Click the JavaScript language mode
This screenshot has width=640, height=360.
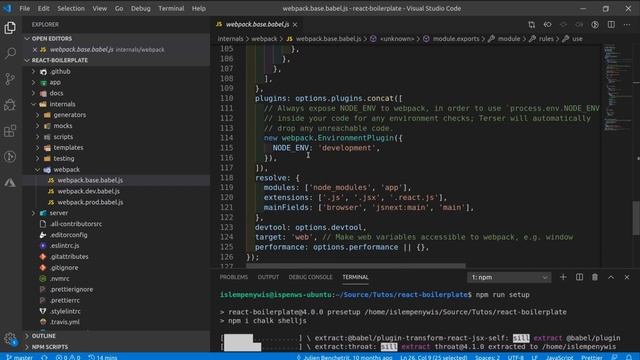(560, 357)
